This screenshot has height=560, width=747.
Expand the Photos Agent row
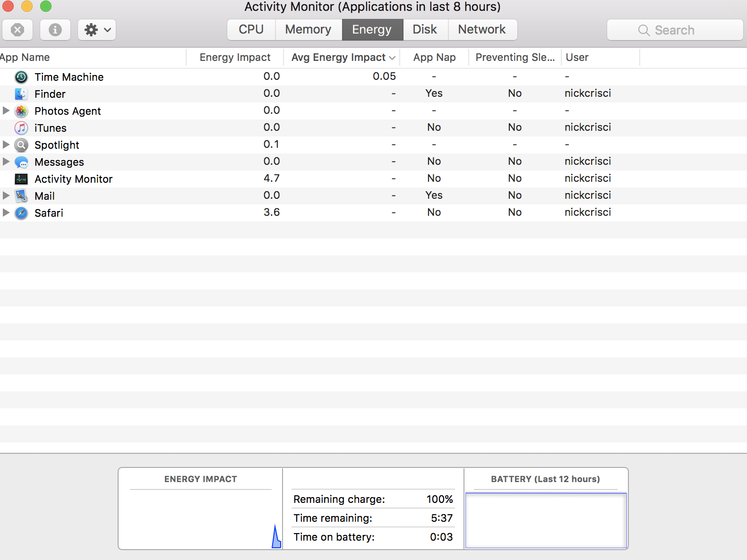click(x=6, y=110)
